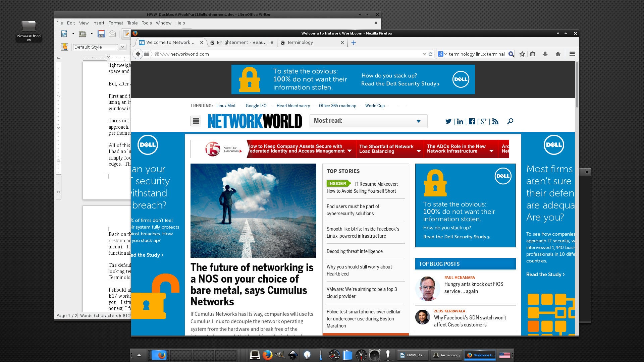Expand The ADCs Role banner dropdown arrow
The width and height of the screenshot is (644, 362).
491,151
